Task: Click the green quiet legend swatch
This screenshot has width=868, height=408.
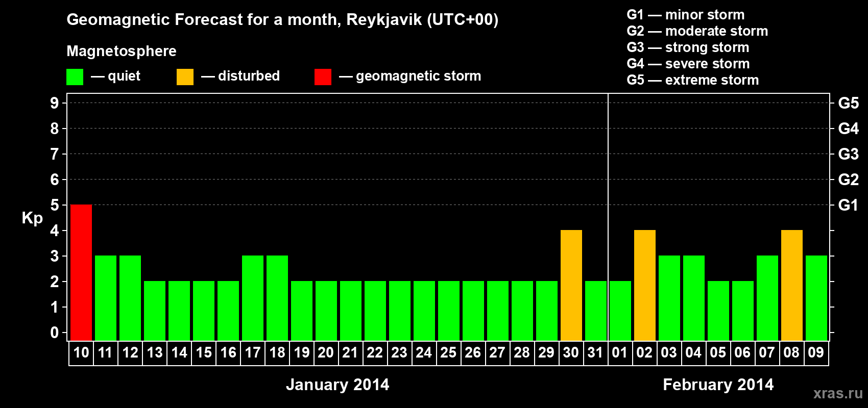Action: [x=75, y=77]
